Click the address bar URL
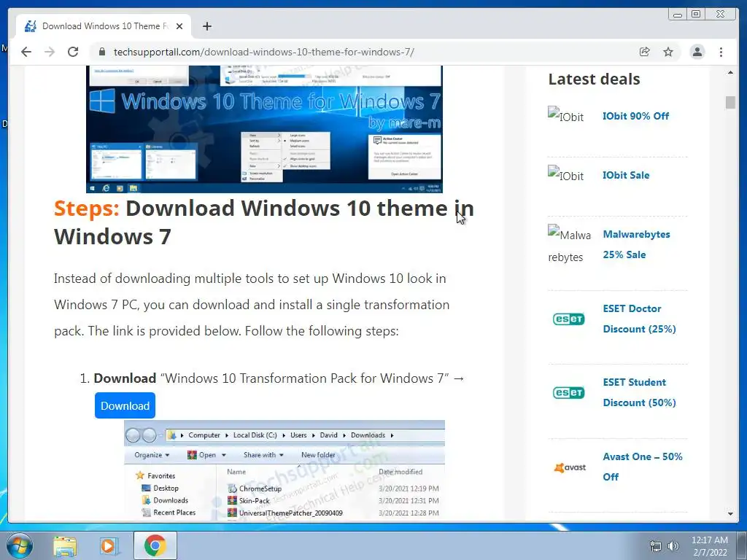 (263, 52)
